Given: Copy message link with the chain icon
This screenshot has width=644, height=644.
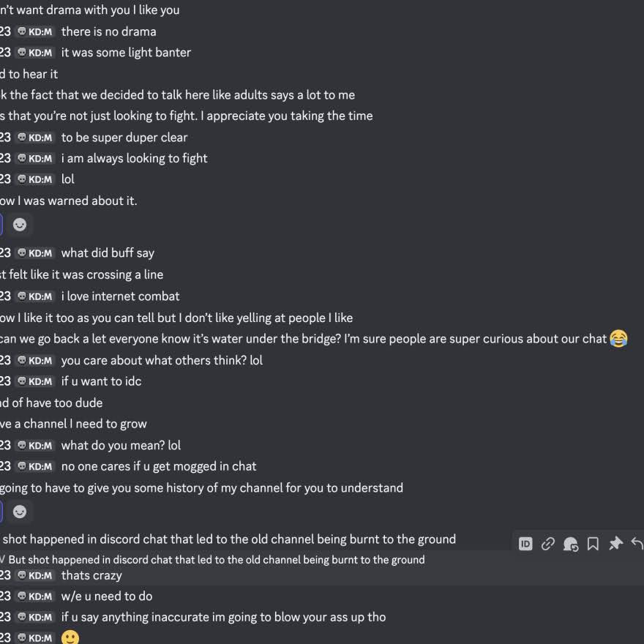Looking at the screenshot, I should (548, 544).
